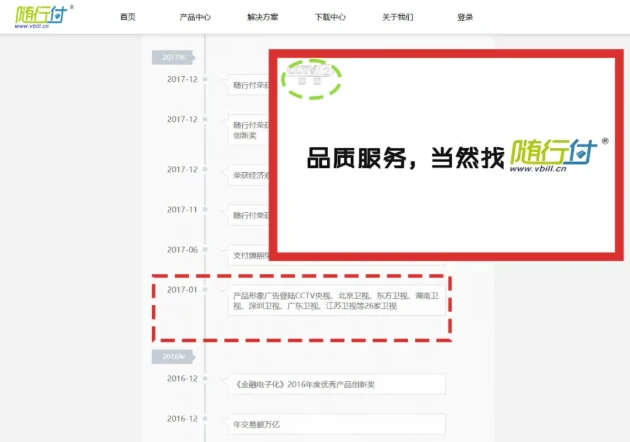Screen dimensions: 630x442
Task: Select 登录 in the navigation bar
Action: pos(465,17)
